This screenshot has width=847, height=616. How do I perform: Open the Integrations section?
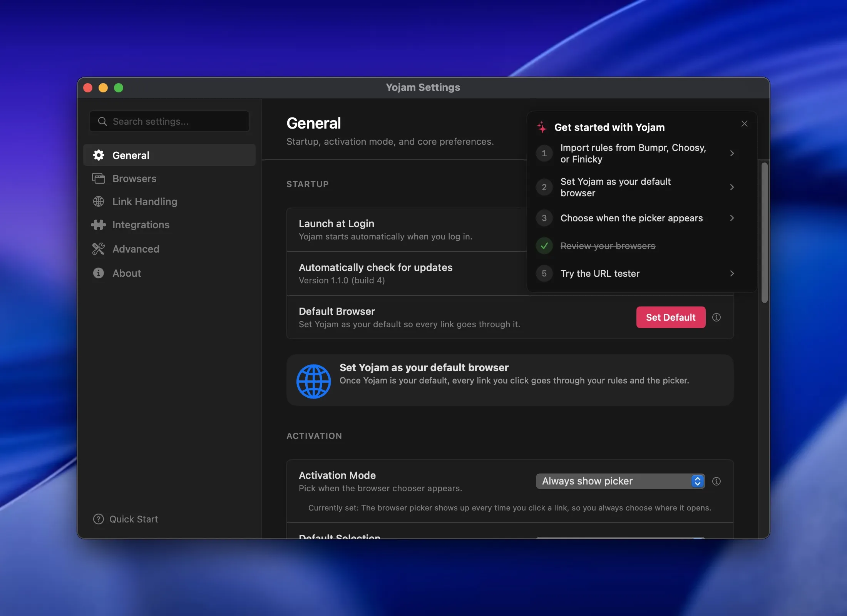coord(169,224)
